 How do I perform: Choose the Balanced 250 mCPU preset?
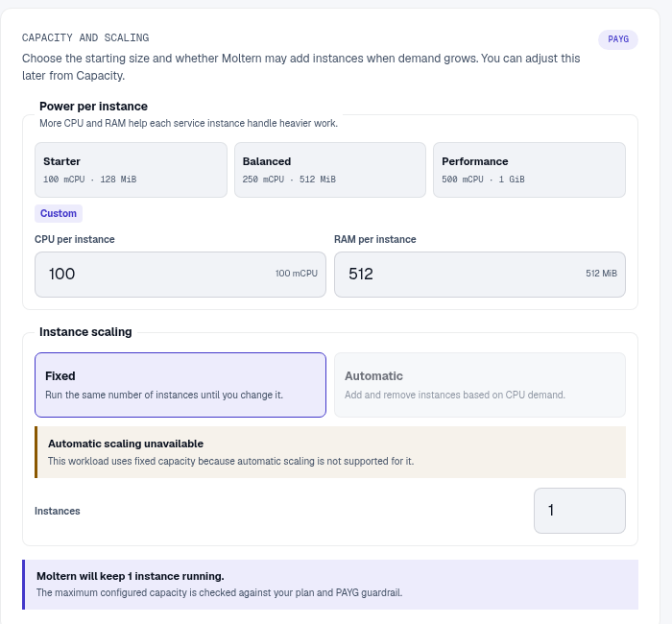[330, 170]
